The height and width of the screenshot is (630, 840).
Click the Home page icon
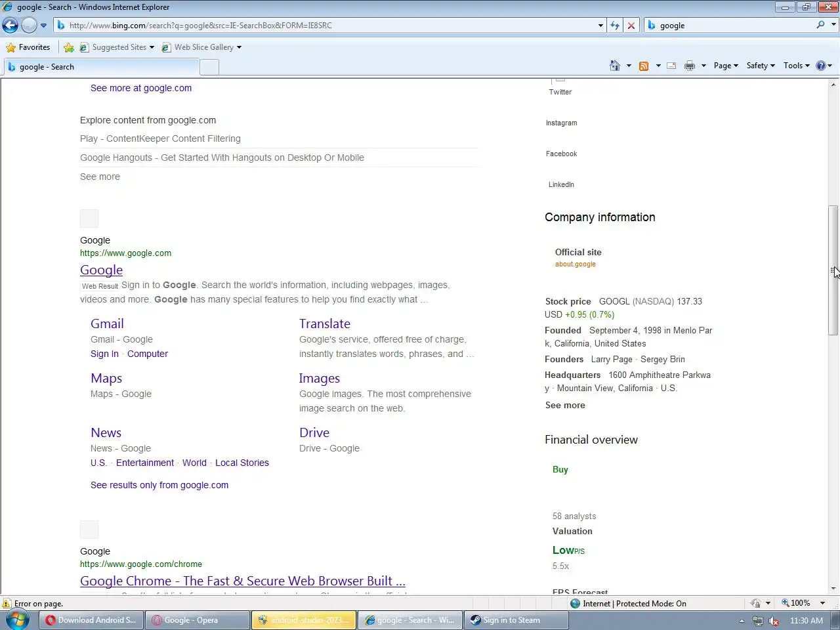(615, 66)
